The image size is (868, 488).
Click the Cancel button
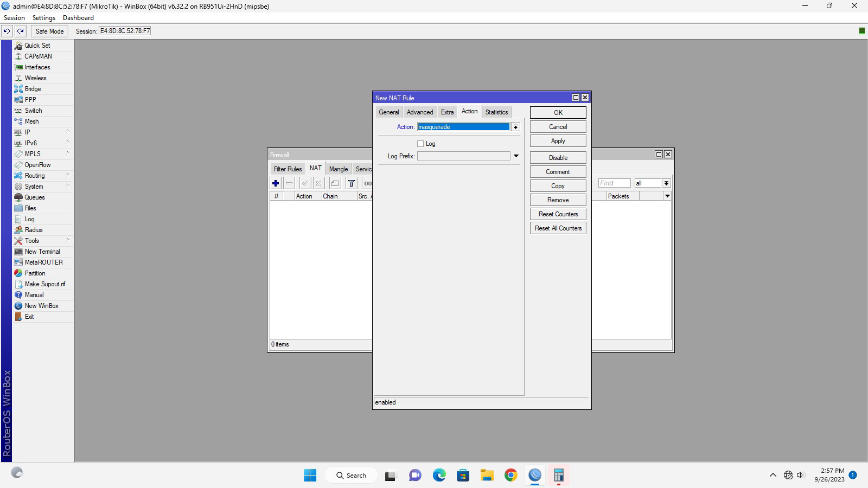click(x=558, y=127)
